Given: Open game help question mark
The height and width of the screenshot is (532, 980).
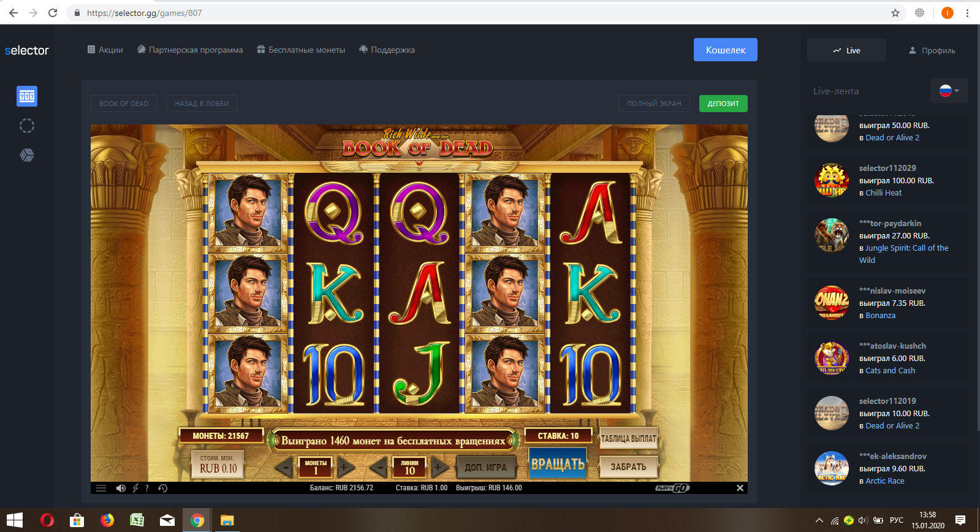Looking at the screenshot, I should click(x=147, y=488).
